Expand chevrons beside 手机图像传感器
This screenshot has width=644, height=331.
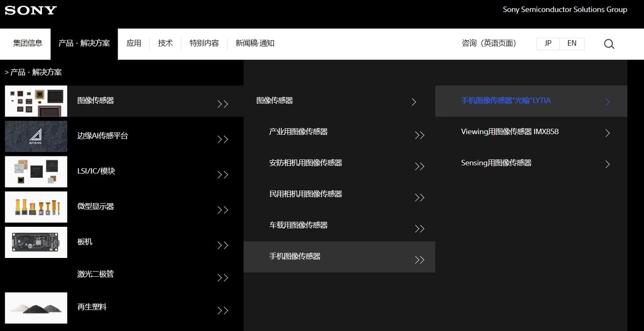click(x=420, y=260)
